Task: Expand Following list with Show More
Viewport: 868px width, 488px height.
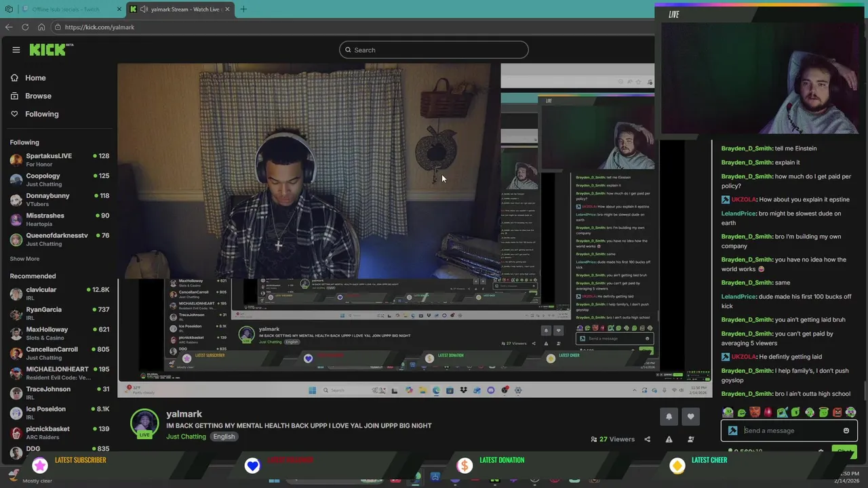Action: [x=24, y=259]
